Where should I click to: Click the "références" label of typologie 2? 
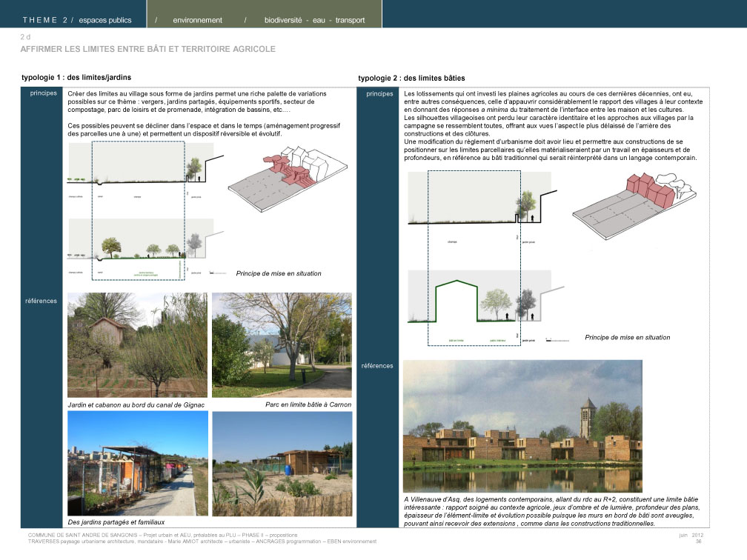(377, 366)
